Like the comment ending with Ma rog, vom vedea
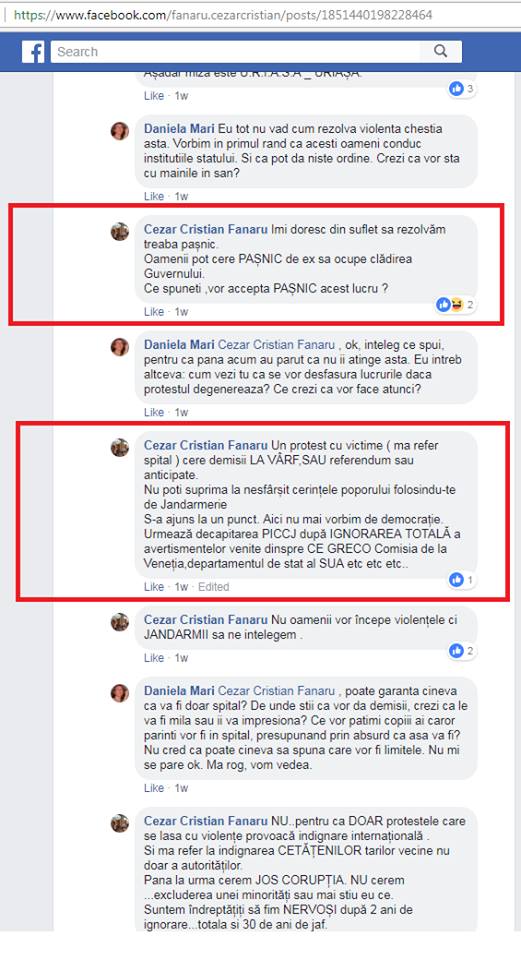 pos(154,788)
